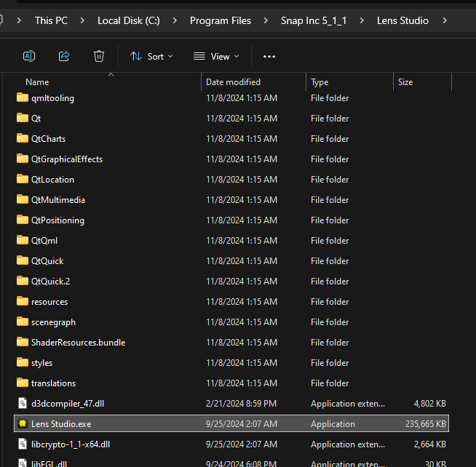The width and height of the screenshot is (476, 467).
Task: Go to Snap Inc 5_1_1 breadcrumb
Action: tap(314, 20)
